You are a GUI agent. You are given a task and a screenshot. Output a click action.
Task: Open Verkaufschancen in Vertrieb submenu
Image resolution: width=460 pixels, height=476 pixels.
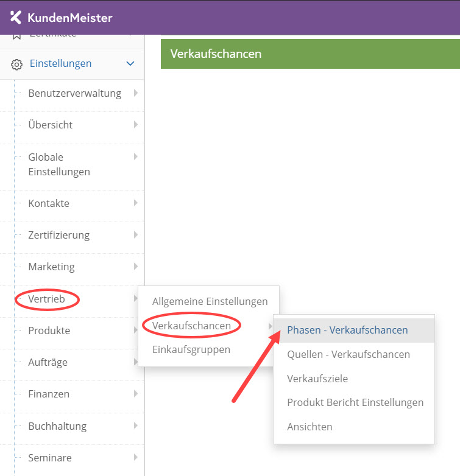point(192,326)
